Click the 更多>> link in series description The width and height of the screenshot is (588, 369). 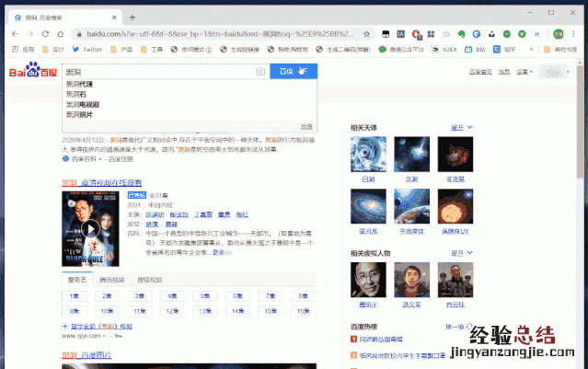click(222, 252)
